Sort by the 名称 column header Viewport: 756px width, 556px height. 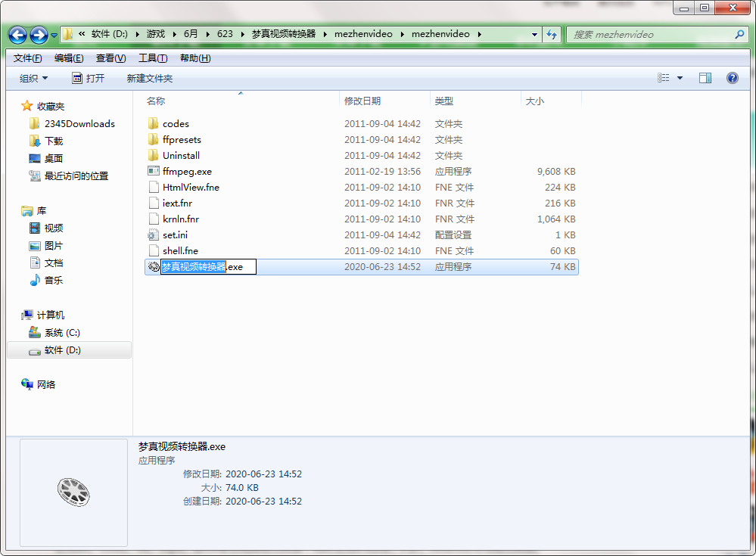pyautogui.click(x=156, y=101)
